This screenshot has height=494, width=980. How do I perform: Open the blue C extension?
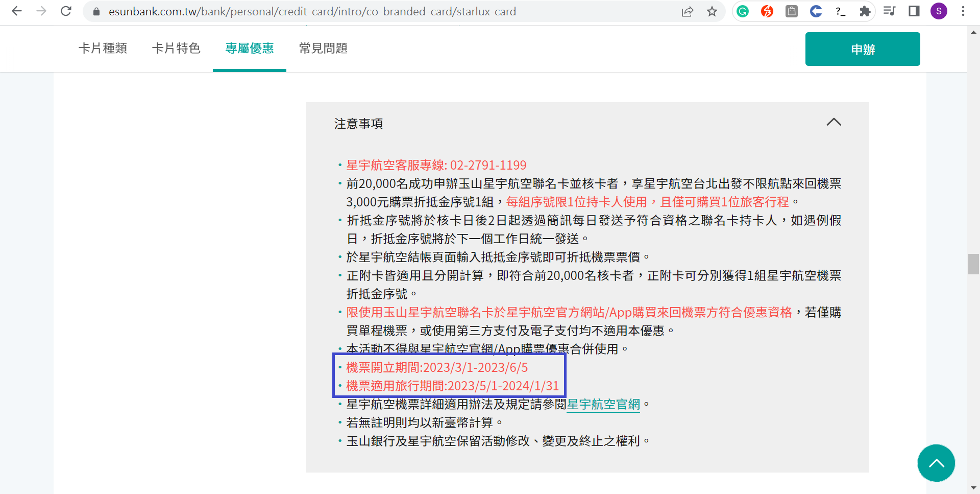tap(816, 11)
